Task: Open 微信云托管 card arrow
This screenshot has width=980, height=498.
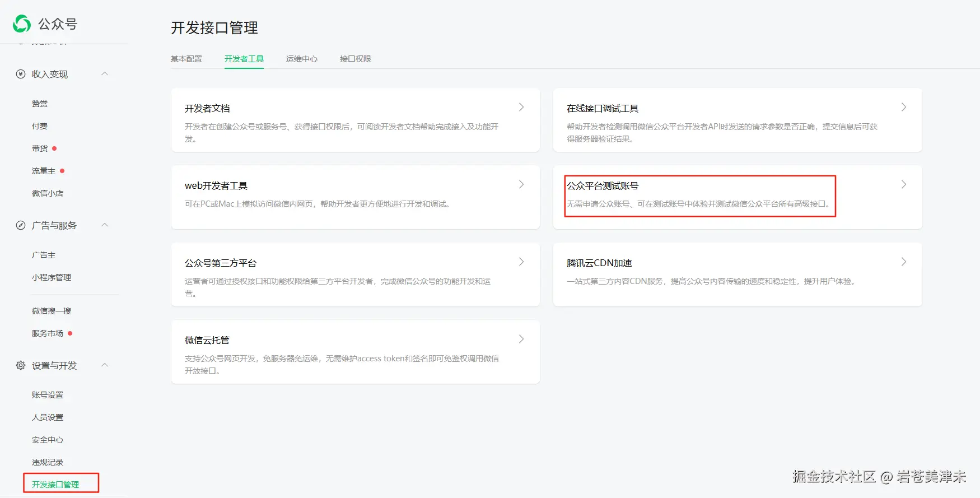Action: [x=521, y=339]
